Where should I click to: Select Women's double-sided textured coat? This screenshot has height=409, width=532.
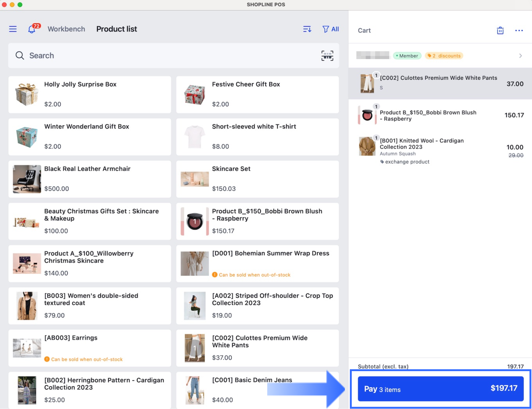coord(90,306)
